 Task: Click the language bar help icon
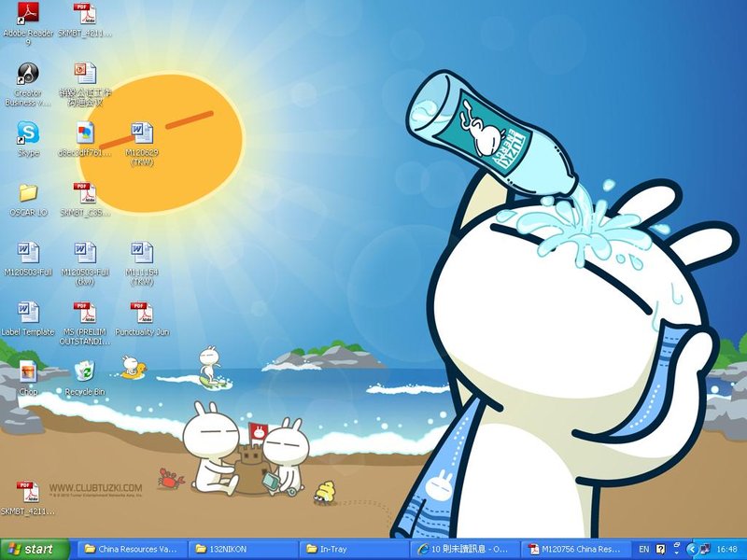660,549
